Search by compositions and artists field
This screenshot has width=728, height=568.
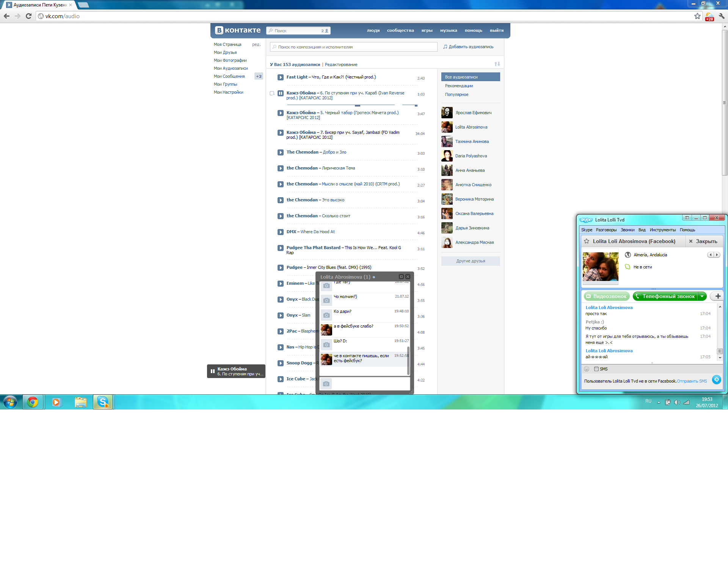(x=353, y=47)
